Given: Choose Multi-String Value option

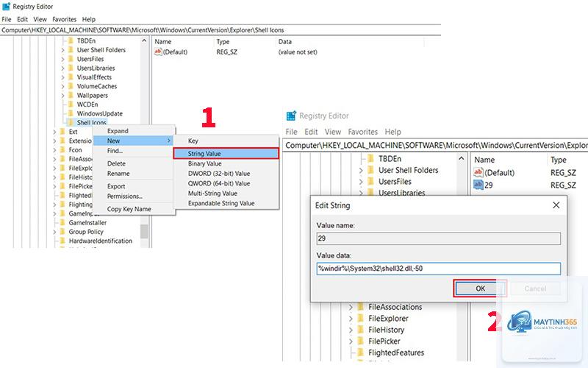Looking at the screenshot, I should tap(226, 194).
